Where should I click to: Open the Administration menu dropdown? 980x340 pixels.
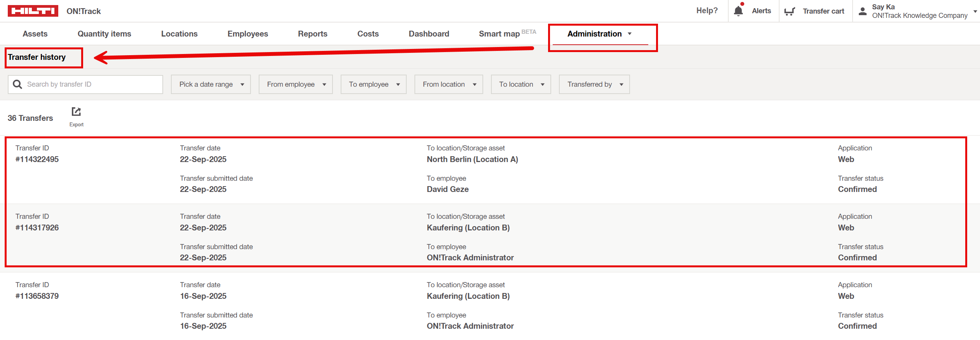(x=600, y=34)
